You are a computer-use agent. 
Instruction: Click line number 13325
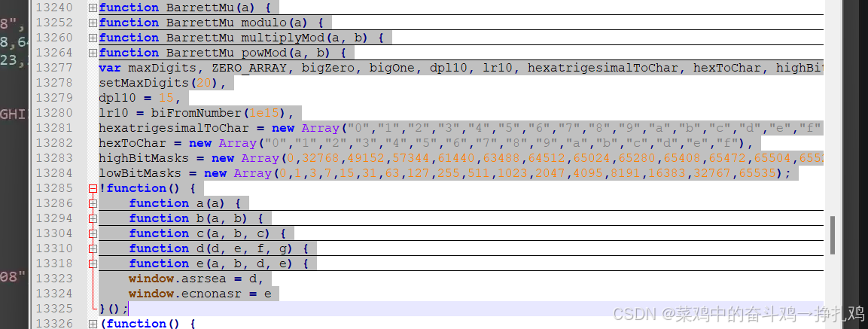tap(54, 309)
